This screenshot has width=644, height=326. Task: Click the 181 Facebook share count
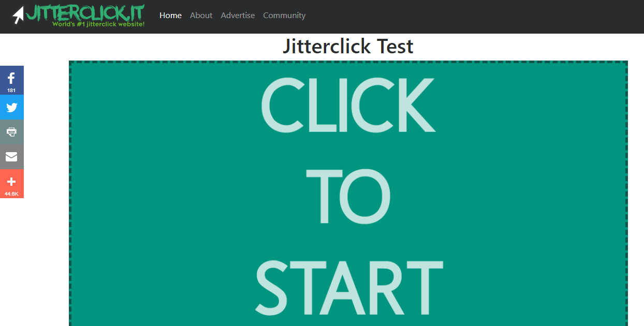tap(11, 91)
